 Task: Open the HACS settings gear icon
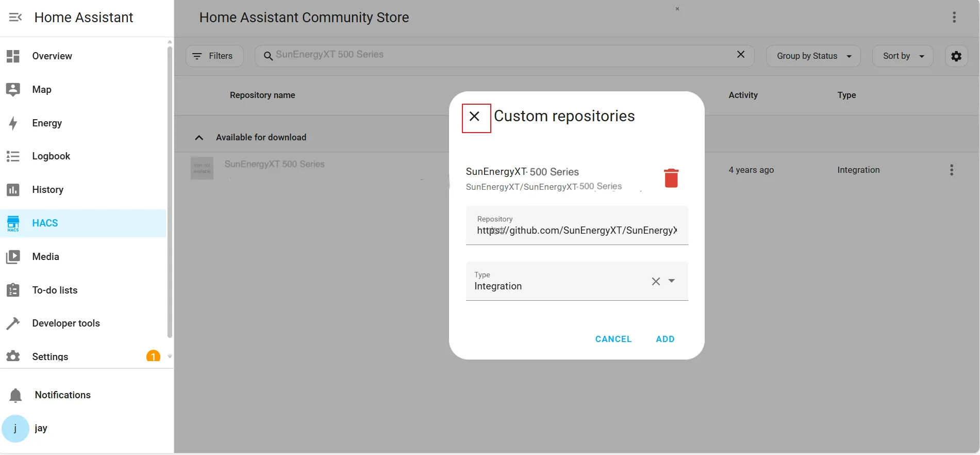click(956, 56)
